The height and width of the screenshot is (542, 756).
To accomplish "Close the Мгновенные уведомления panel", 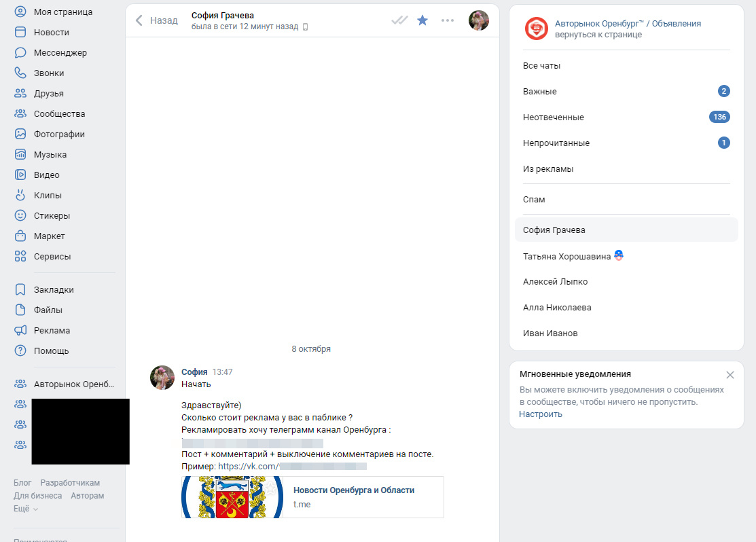I will click(730, 375).
